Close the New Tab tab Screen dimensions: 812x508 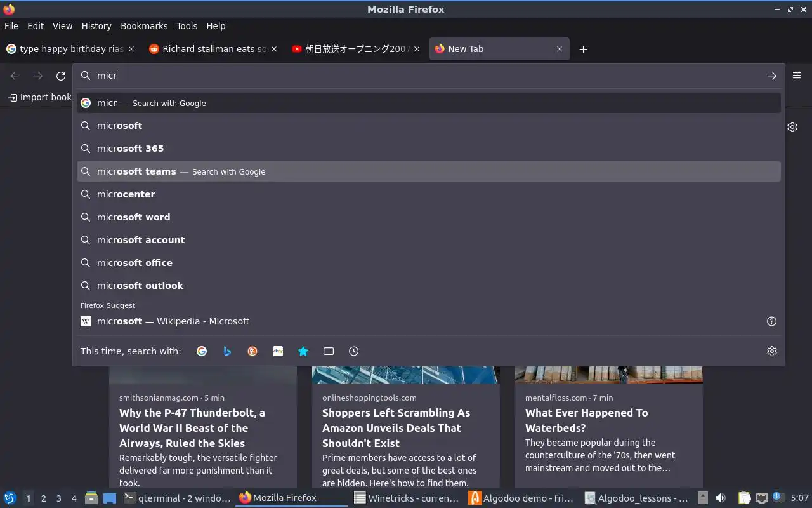pyautogui.click(x=560, y=49)
